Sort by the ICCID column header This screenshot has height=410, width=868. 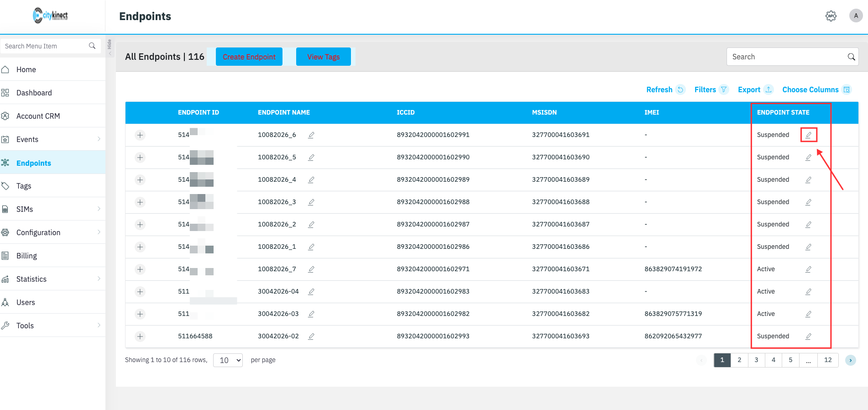click(x=406, y=112)
